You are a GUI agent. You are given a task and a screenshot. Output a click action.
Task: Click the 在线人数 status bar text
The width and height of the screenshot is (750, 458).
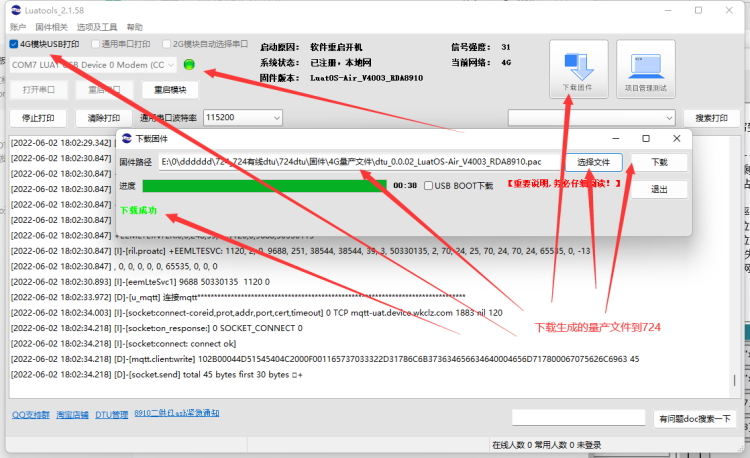(547, 445)
